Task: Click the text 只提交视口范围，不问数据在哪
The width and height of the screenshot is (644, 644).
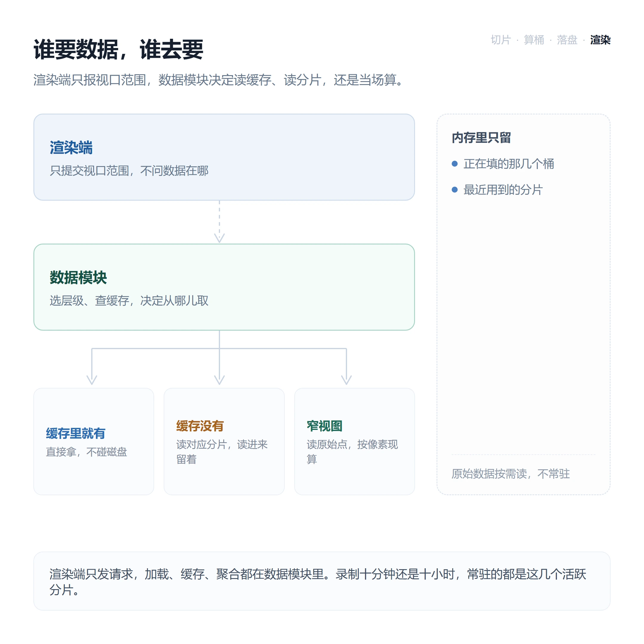Action: [129, 171]
